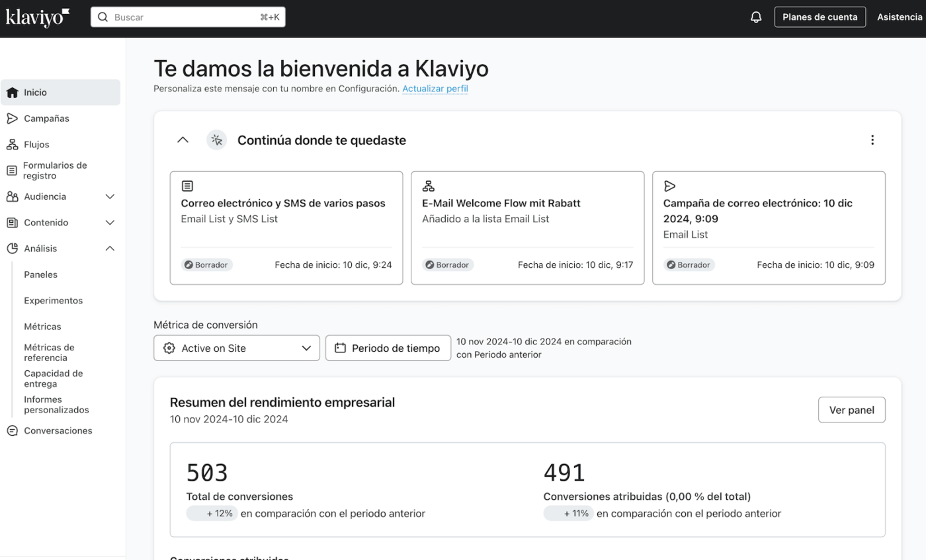Click Añadido a la lista Email List text

485,219
